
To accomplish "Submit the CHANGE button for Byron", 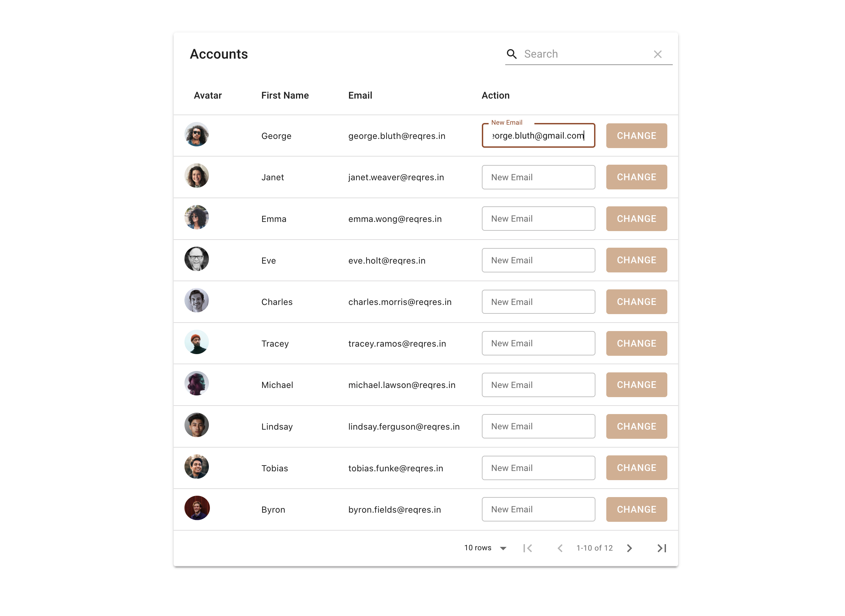I will tap(636, 509).
